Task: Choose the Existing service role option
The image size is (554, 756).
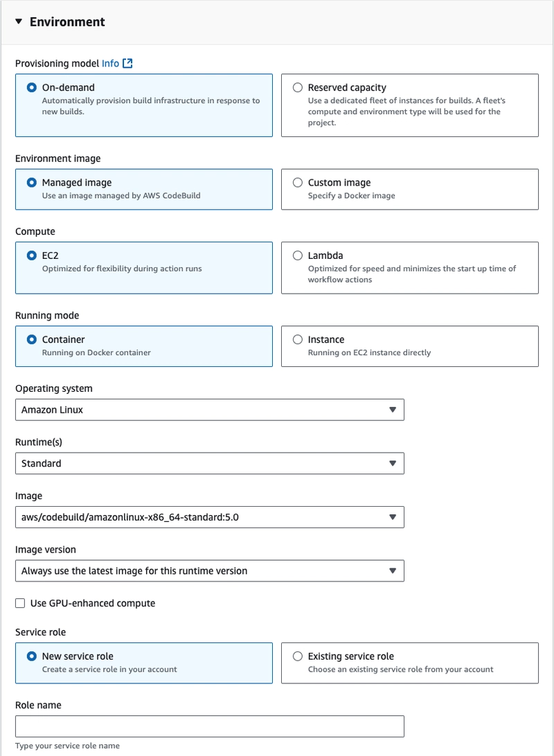Action: point(298,656)
